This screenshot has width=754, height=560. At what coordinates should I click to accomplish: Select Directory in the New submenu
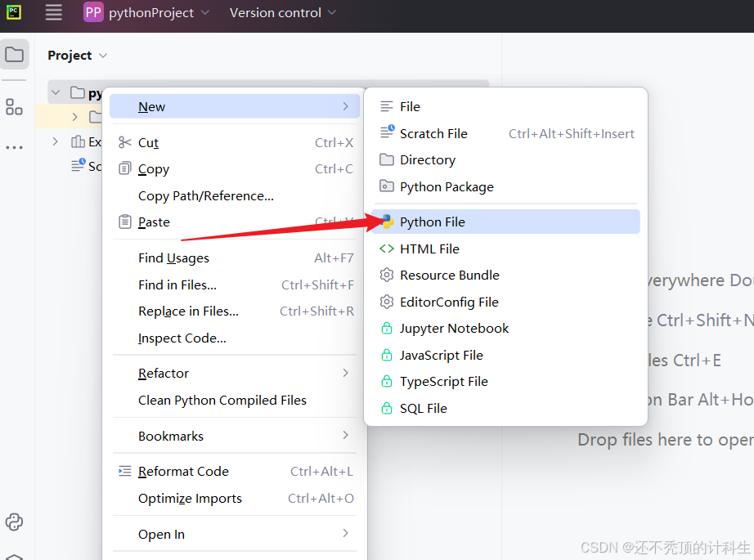coord(427,160)
